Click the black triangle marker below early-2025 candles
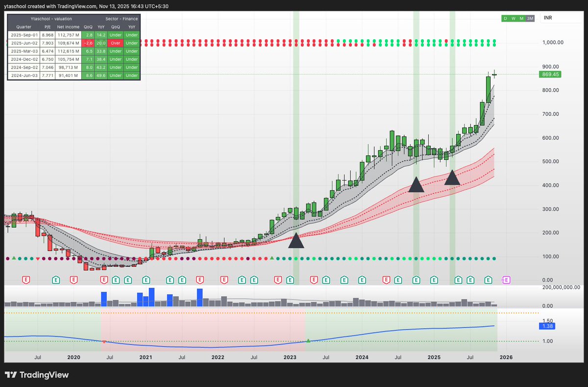Viewport: 588px width, 387px height. (x=452, y=177)
